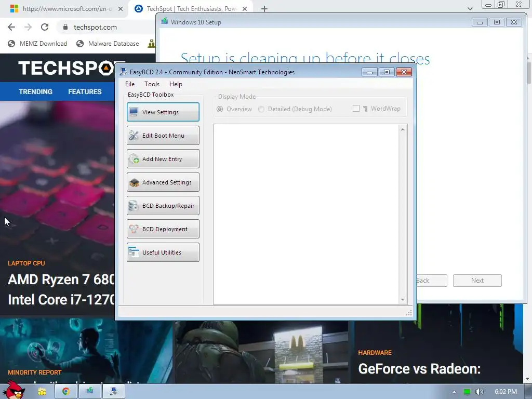532x399 pixels.
Task: Open BCD Backup/Repair section
Action: click(163, 206)
